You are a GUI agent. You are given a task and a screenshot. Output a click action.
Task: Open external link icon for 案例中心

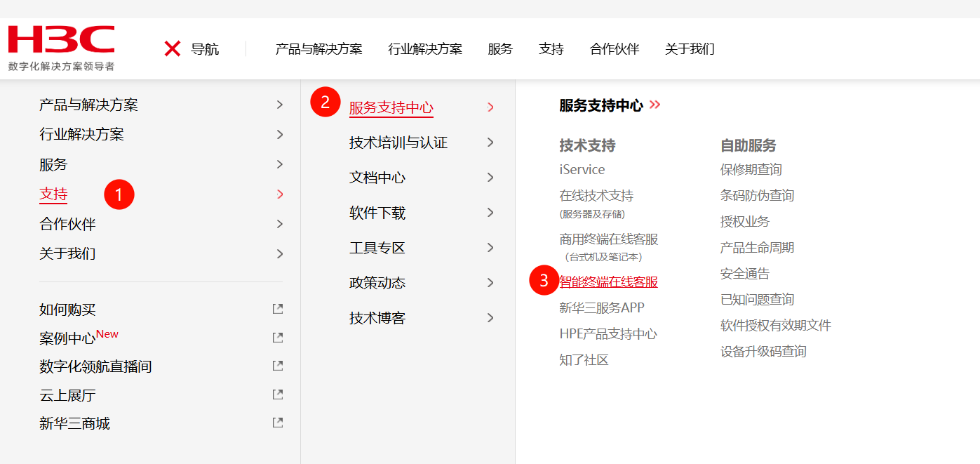(x=278, y=338)
